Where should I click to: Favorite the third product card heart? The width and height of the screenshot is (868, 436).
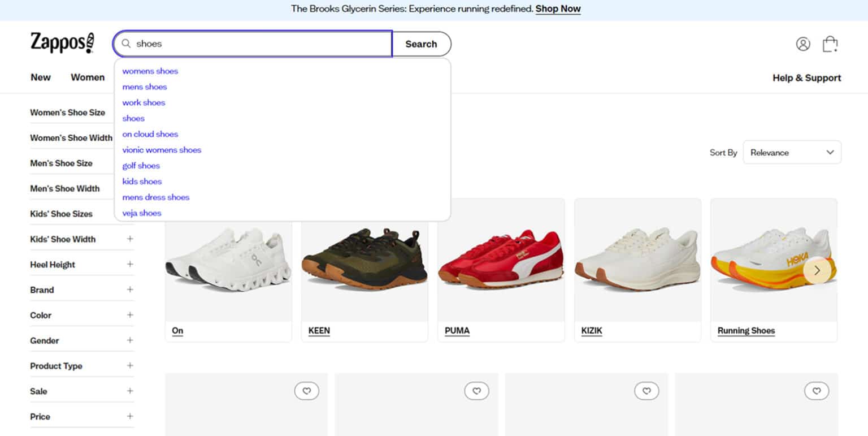click(647, 391)
